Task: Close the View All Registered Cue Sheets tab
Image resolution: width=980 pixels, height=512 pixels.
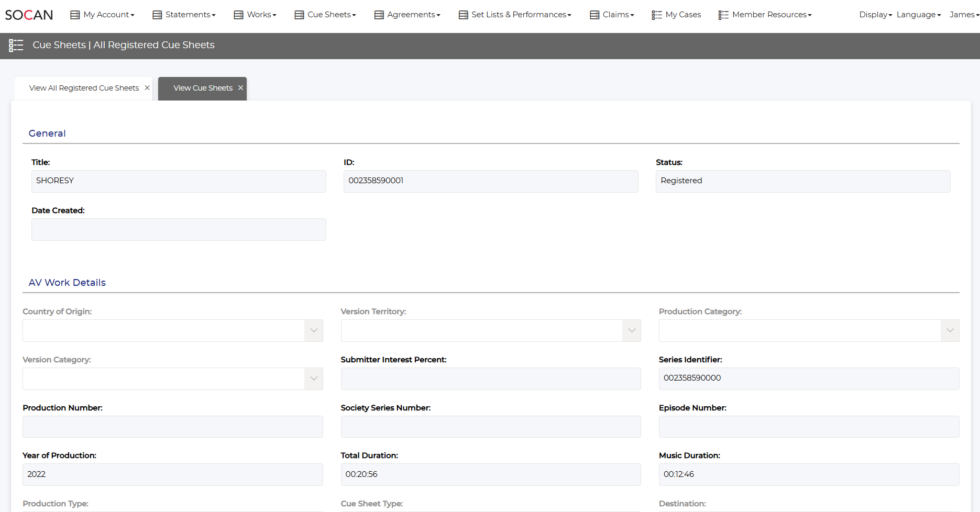Action: [147, 88]
